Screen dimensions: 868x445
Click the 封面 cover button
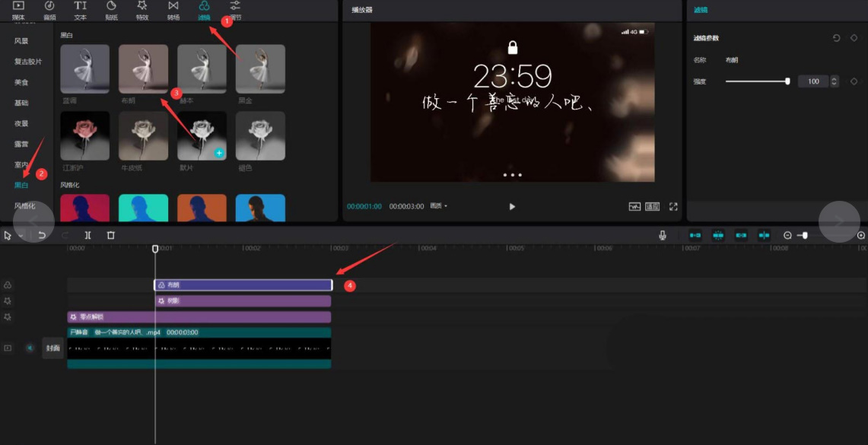click(52, 348)
